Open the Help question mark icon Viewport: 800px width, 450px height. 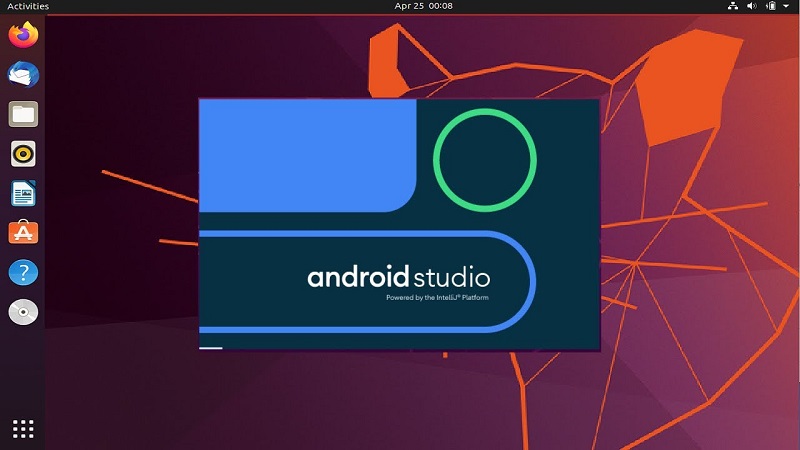pos(23,272)
